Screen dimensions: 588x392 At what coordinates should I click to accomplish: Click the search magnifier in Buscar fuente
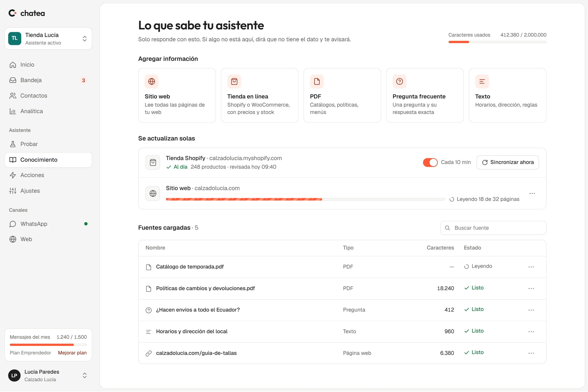448,228
